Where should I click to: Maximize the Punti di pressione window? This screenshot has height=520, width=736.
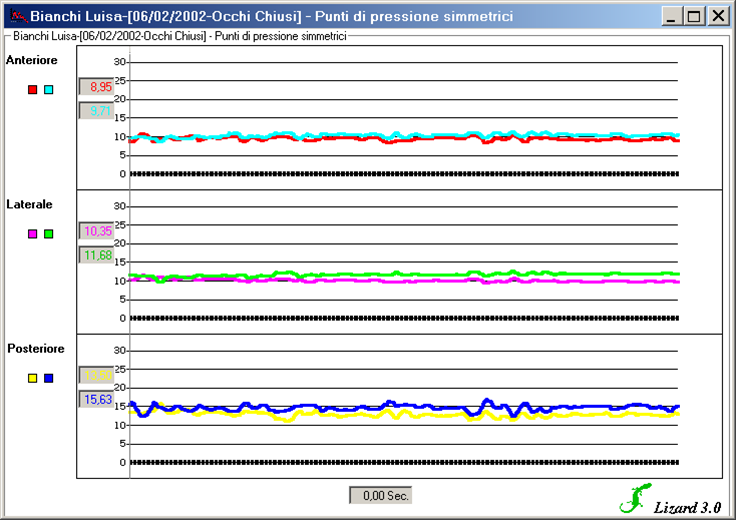click(x=694, y=16)
